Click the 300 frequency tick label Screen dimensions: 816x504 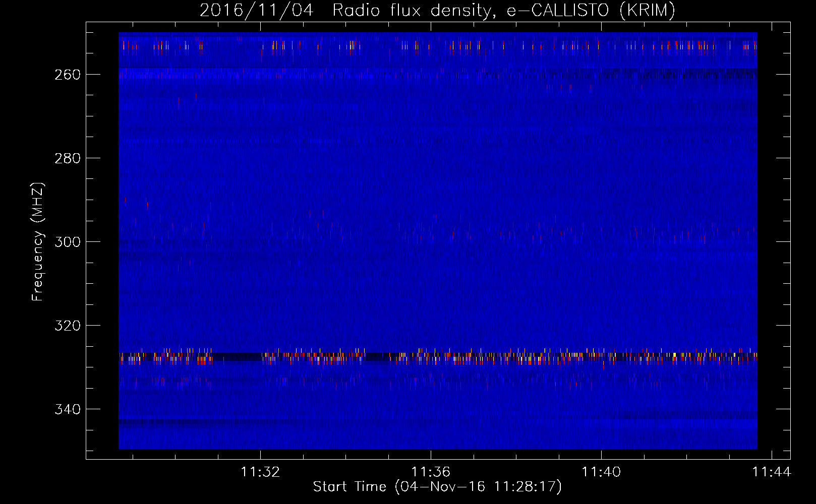[67, 242]
